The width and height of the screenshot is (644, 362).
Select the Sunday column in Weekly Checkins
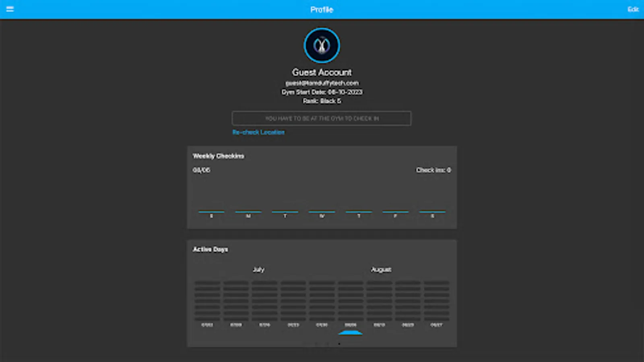coord(211,212)
